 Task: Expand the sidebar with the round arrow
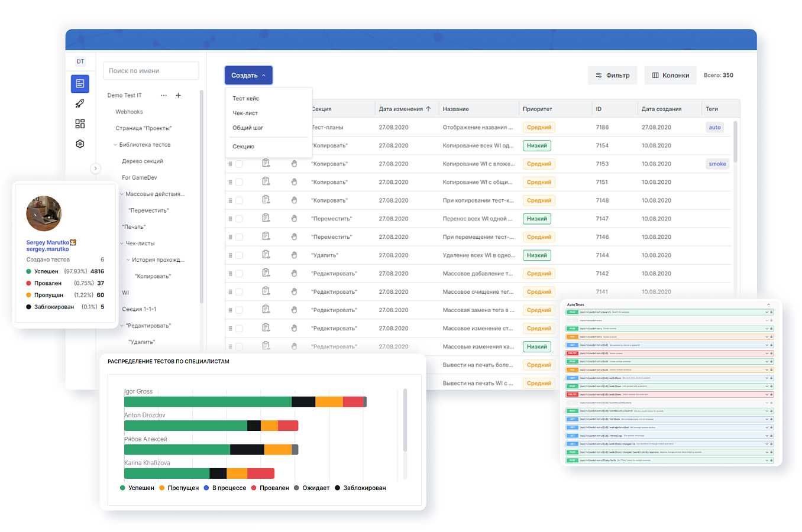(x=95, y=168)
